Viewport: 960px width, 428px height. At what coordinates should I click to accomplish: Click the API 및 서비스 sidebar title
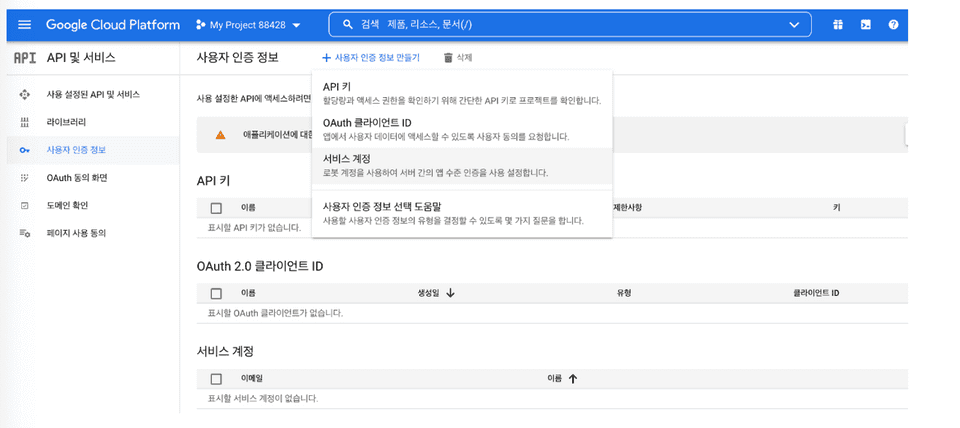(81, 58)
